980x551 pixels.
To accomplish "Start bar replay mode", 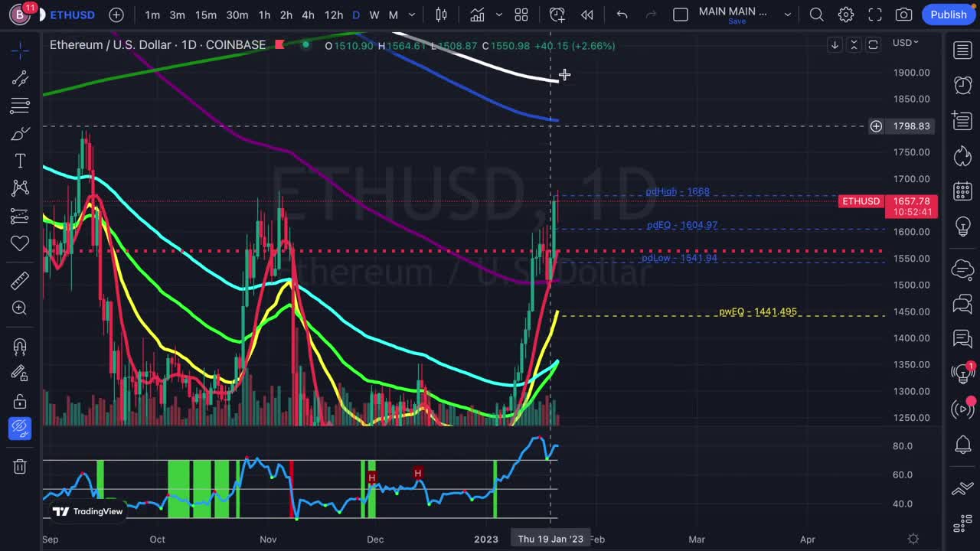I will [x=587, y=15].
